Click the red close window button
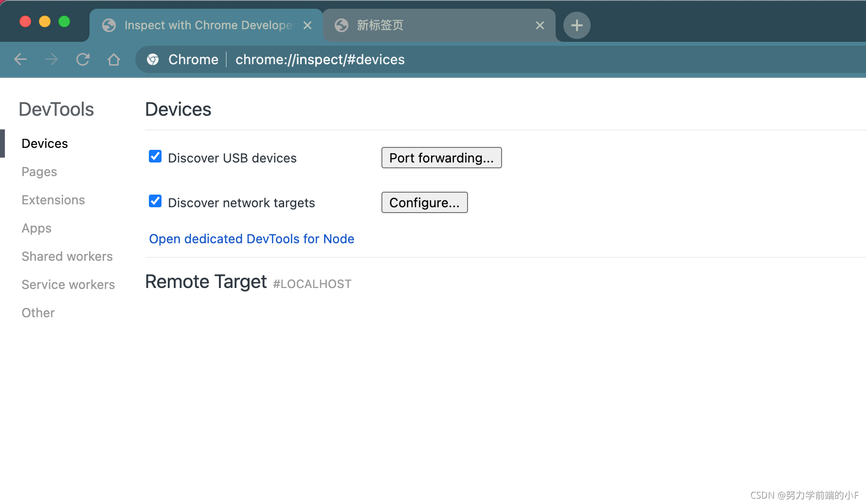Image resolution: width=866 pixels, height=504 pixels. click(x=25, y=21)
